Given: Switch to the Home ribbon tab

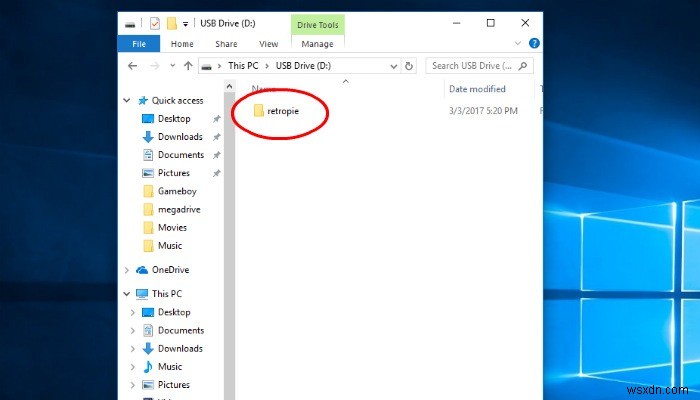Looking at the screenshot, I should click(x=182, y=44).
